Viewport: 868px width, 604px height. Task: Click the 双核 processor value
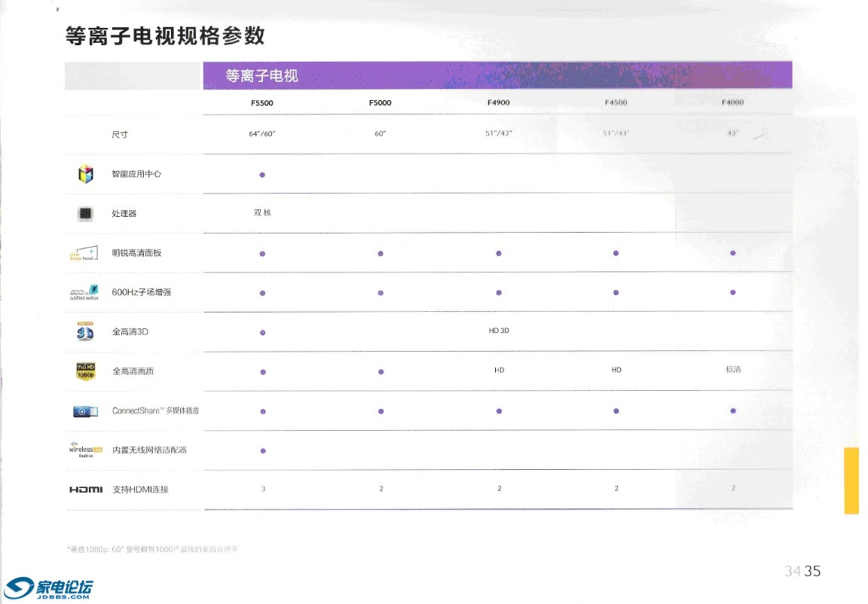(262, 213)
